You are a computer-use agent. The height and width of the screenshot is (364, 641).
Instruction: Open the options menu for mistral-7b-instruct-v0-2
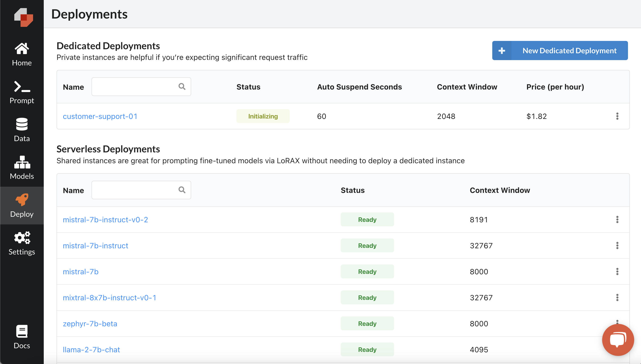pyautogui.click(x=617, y=220)
